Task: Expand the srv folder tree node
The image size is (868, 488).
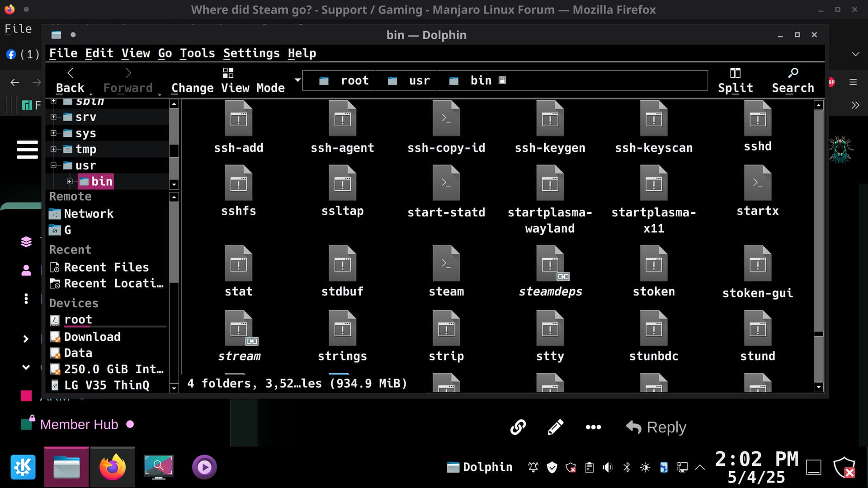Action: click(x=53, y=117)
